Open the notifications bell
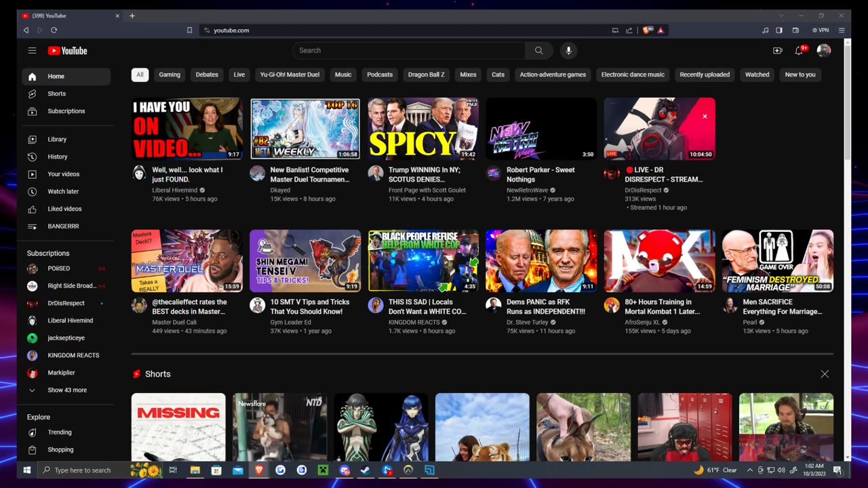This screenshot has width=868, height=488. click(800, 50)
